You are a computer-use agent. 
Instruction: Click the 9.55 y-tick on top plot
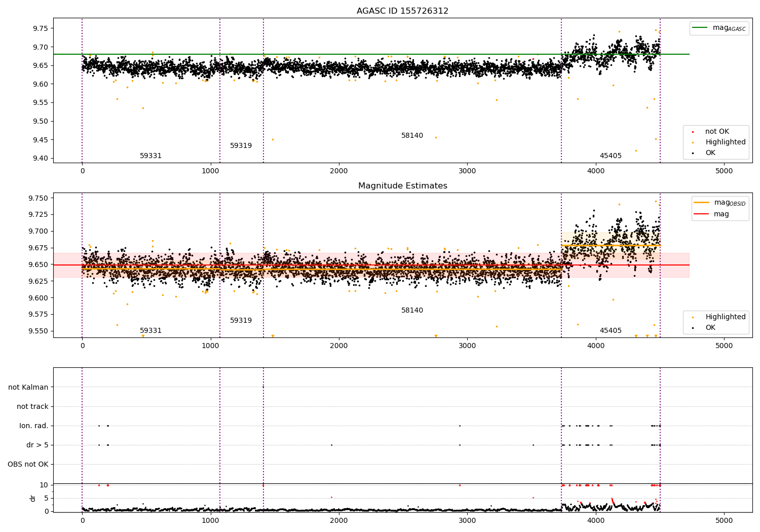40,103
